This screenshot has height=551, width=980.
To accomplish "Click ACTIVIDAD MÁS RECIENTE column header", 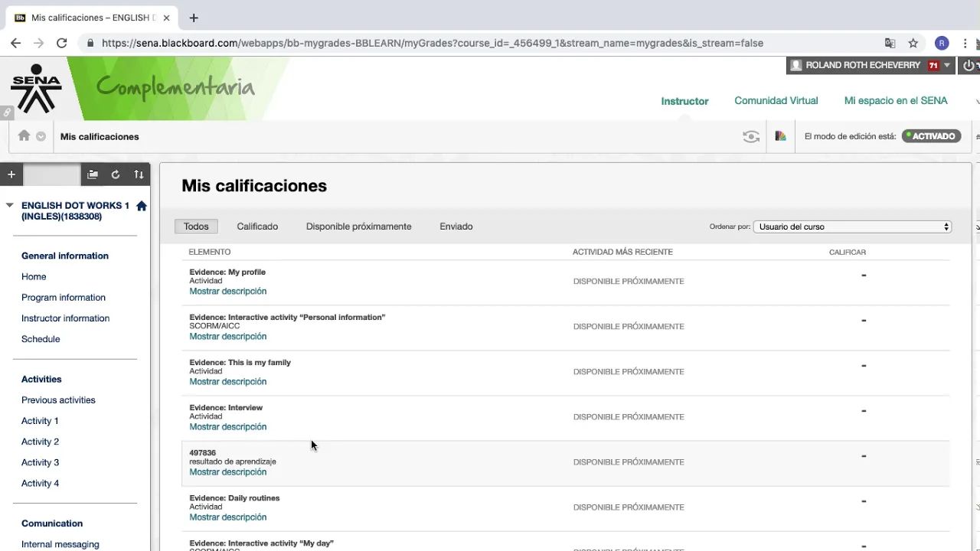I will (x=622, y=252).
